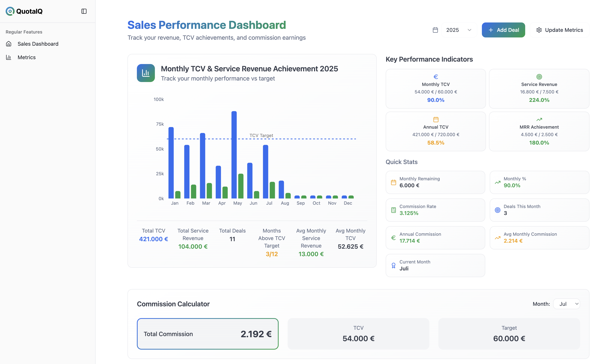Click the Update Metrics button

coord(559,30)
